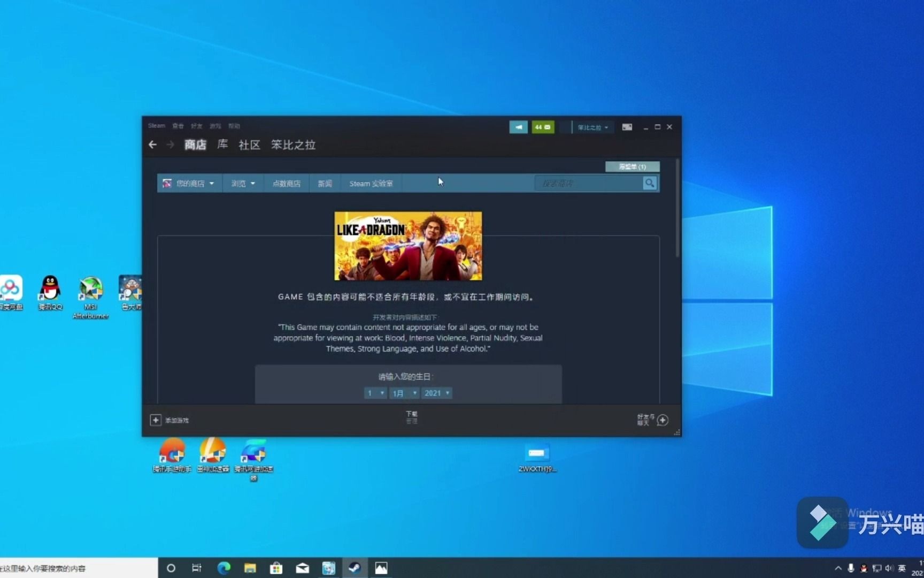Open the Mail app on taskbar
This screenshot has height=578, width=924.
[302, 568]
